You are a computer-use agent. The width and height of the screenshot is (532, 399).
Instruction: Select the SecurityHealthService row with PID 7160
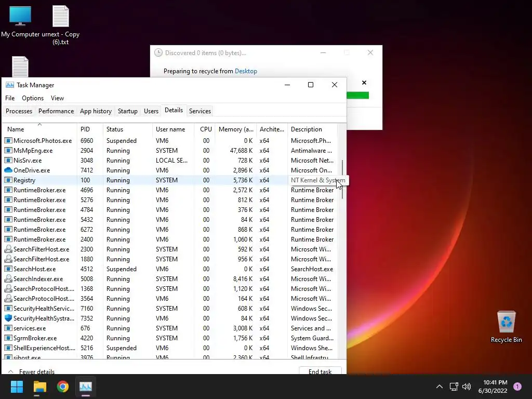170,309
